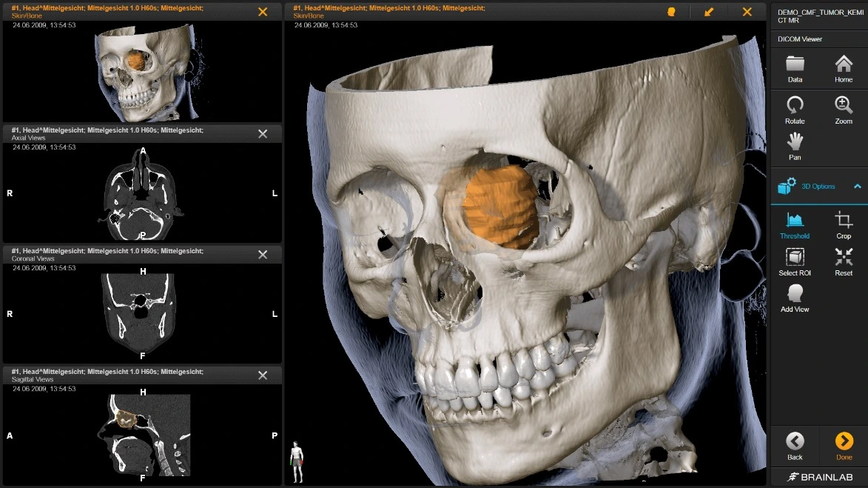Select the Crop tool
The width and height of the screenshot is (868, 488).
pos(844,221)
